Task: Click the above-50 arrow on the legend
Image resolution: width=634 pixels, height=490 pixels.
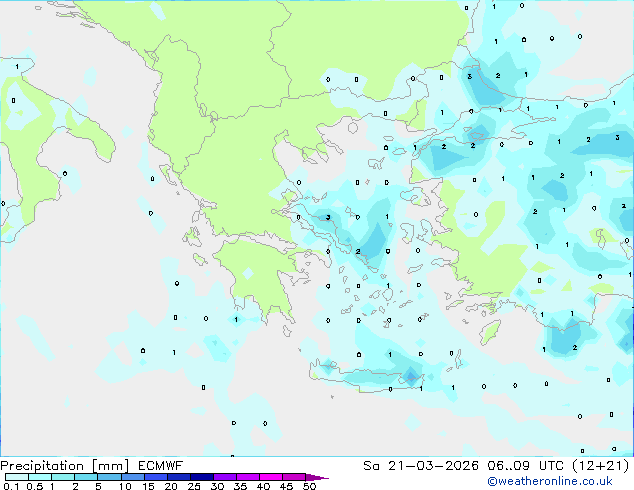Action: pos(317,477)
